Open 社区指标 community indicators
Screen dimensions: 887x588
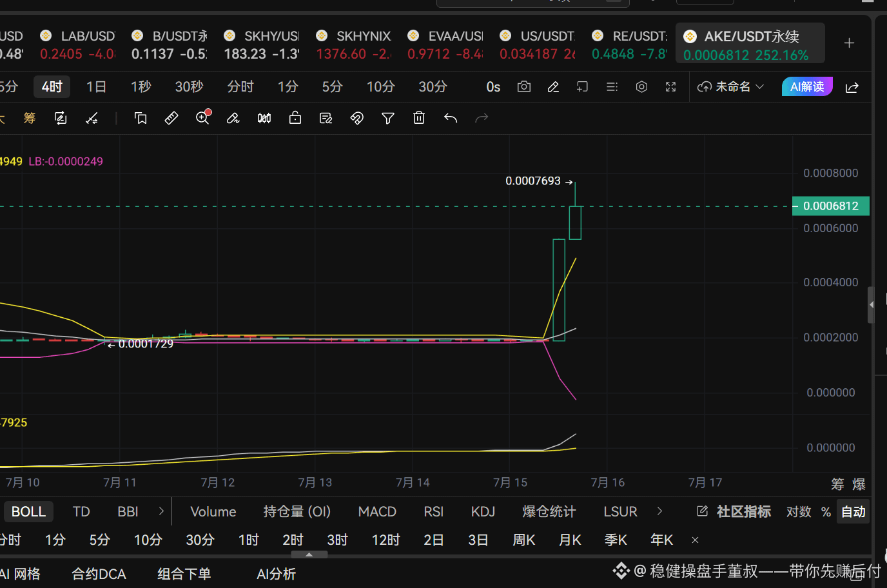tap(734, 512)
